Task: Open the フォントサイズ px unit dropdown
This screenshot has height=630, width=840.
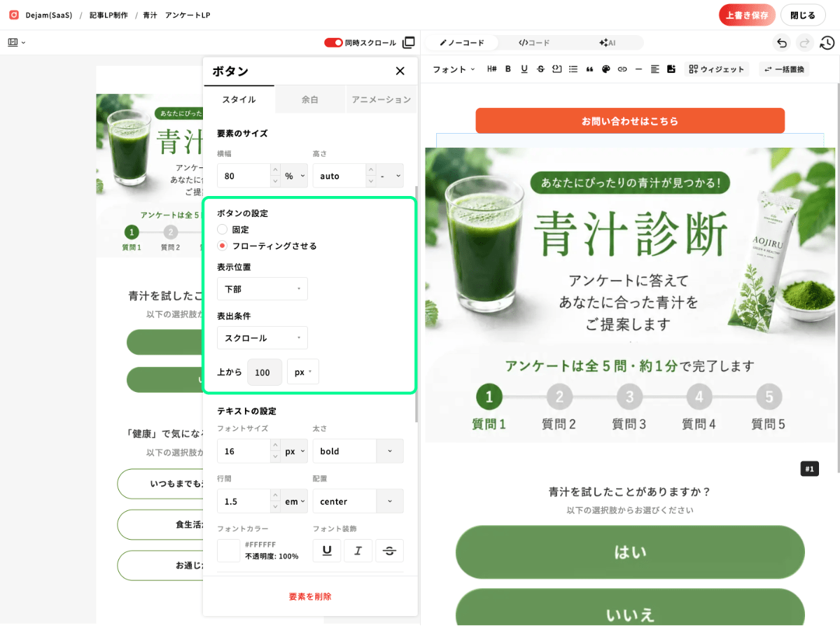Action: click(x=295, y=451)
